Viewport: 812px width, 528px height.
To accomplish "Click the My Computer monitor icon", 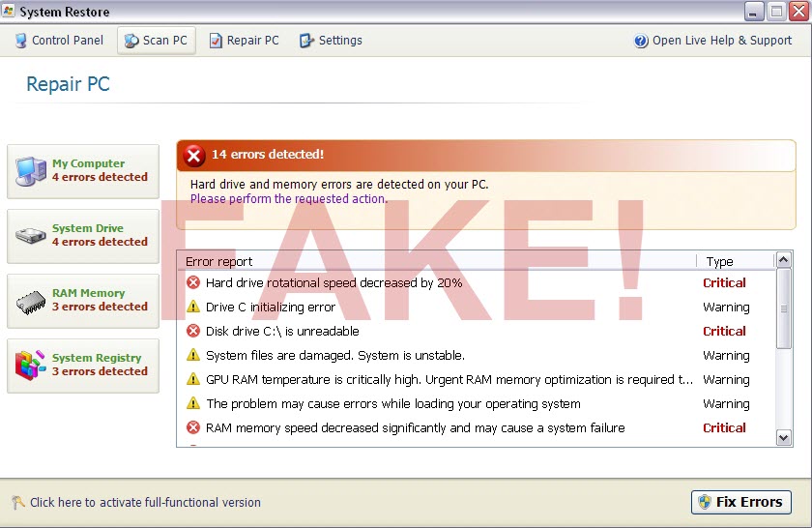I will tap(31, 171).
